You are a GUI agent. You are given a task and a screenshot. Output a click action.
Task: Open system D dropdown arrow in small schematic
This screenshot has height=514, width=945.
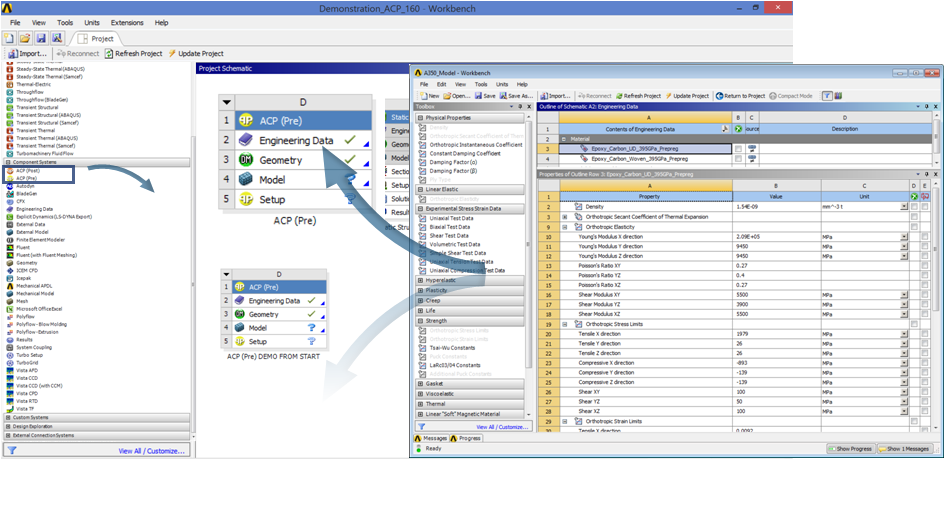(226, 274)
